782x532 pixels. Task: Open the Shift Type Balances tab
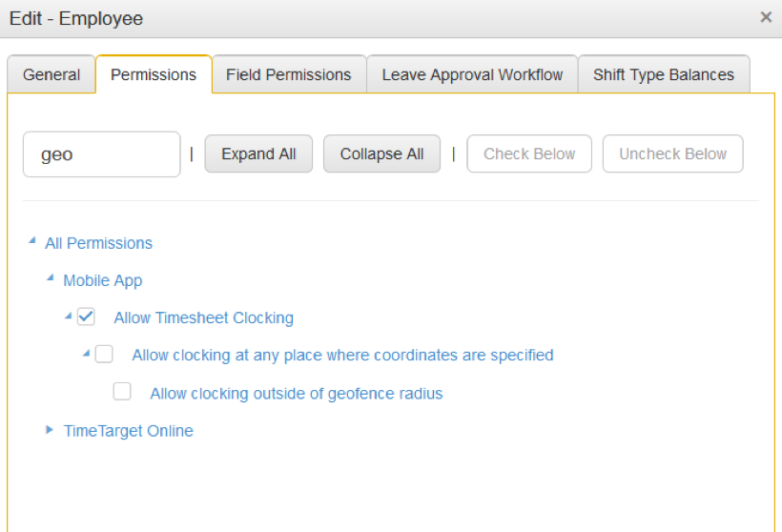pyautogui.click(x=664, y=74)
